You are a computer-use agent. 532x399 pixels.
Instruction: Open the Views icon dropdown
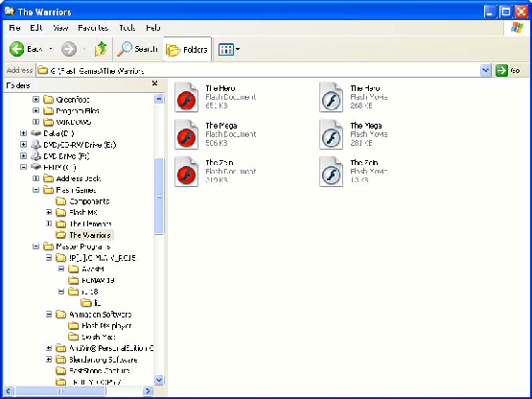(229, 50)
